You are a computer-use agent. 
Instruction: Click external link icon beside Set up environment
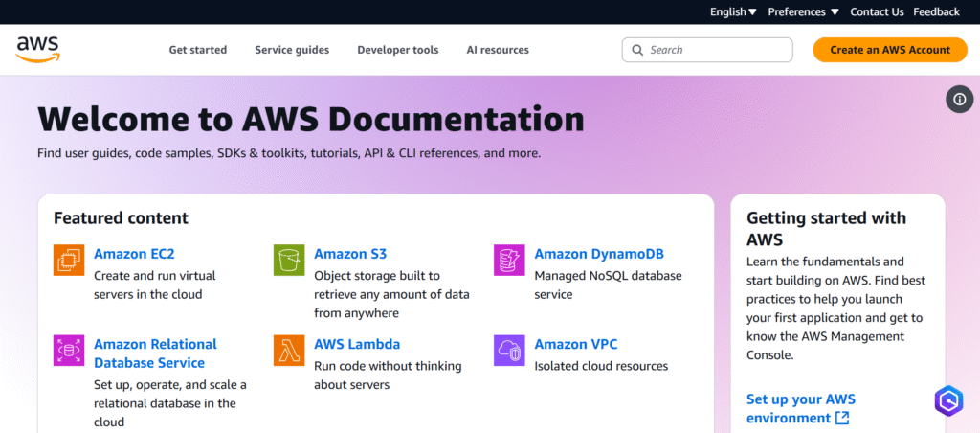[x=842, y=418]
